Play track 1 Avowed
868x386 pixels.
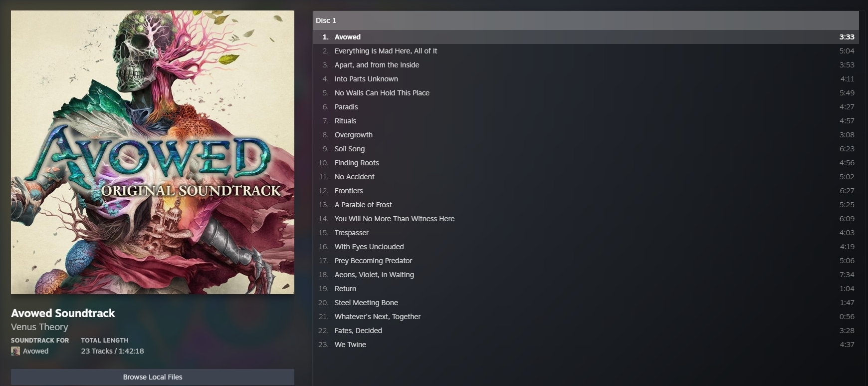(x=586, y=37)
